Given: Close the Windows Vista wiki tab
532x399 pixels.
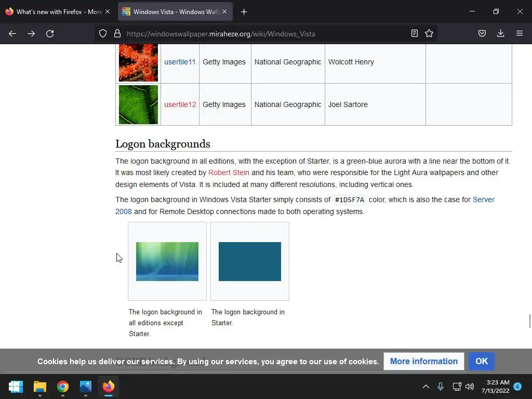Looking at the screenshot, I should (x=224, y=11).
